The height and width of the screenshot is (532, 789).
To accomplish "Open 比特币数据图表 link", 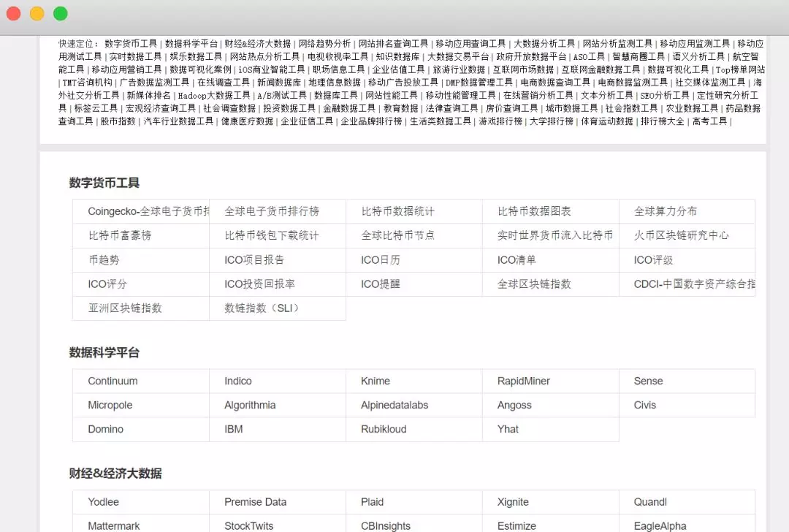I will 534,211.
